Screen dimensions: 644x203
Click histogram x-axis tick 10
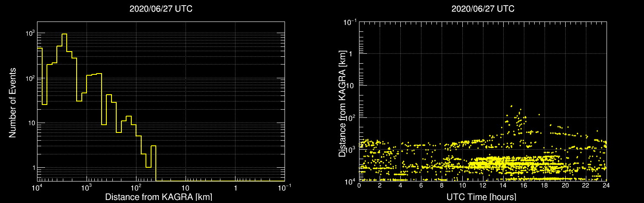click(186, 188)
